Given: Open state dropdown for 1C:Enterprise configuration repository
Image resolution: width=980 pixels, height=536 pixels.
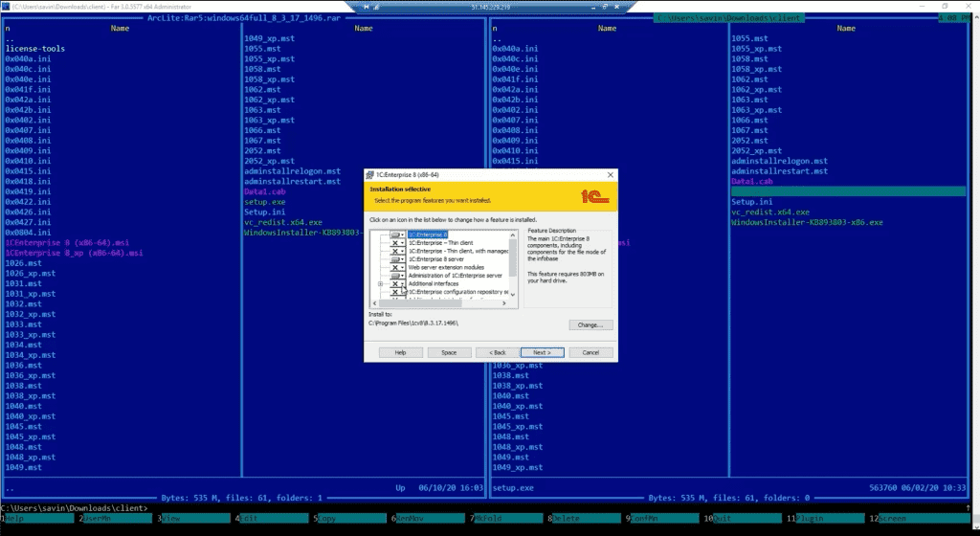Looking at the screenshot, I should (397, 292).
